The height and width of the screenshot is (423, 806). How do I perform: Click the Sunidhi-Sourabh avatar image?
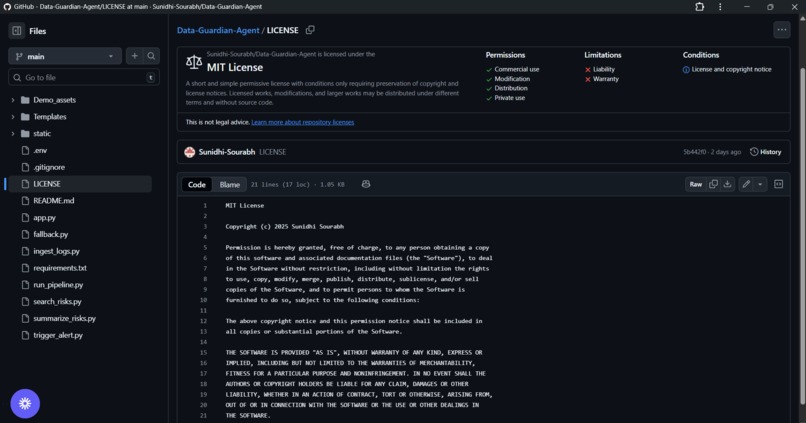[x=190, y=152]
